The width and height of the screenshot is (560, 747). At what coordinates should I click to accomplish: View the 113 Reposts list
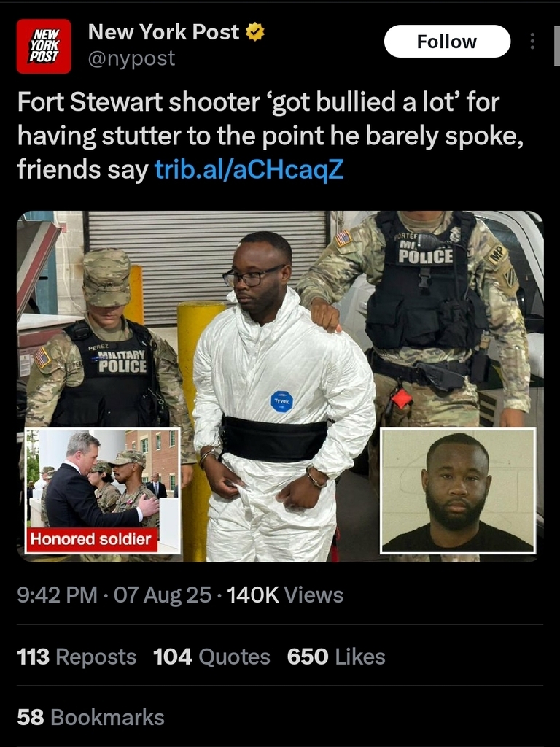coord(77,657)
